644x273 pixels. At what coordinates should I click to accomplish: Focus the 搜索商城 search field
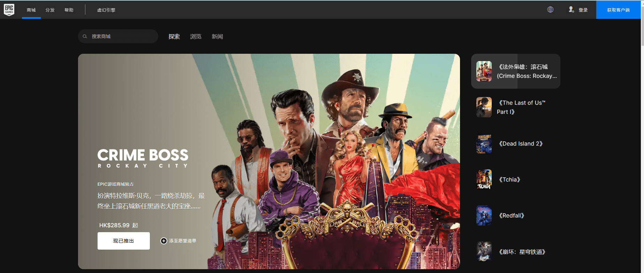pyautogui.click(x=118, y=36)
